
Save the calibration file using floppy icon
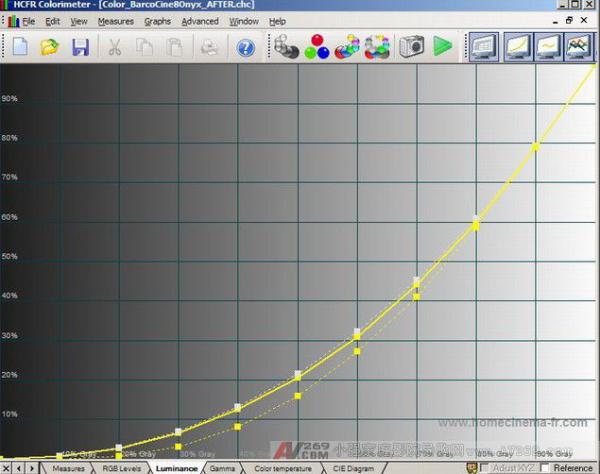click(80, 47)
